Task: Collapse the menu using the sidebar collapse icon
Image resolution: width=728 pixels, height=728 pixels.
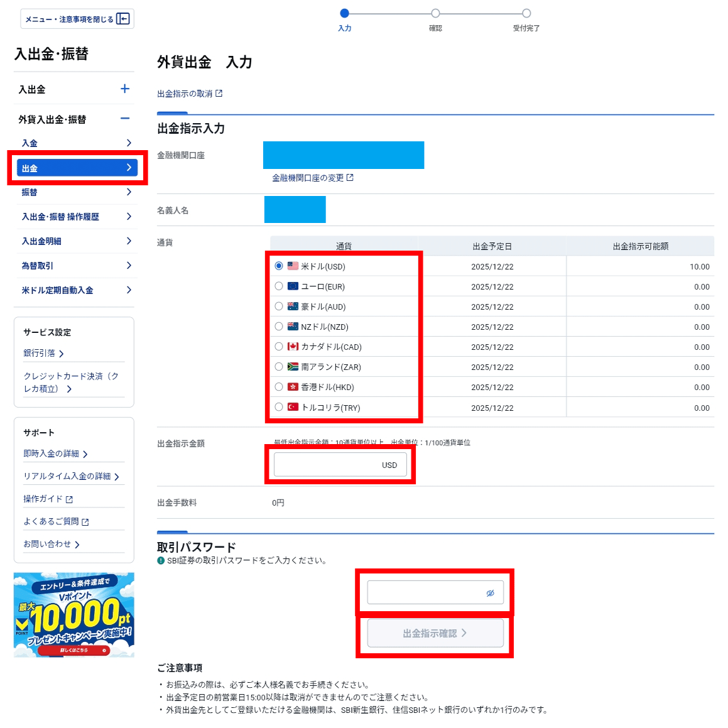Action: coord(124,18)
